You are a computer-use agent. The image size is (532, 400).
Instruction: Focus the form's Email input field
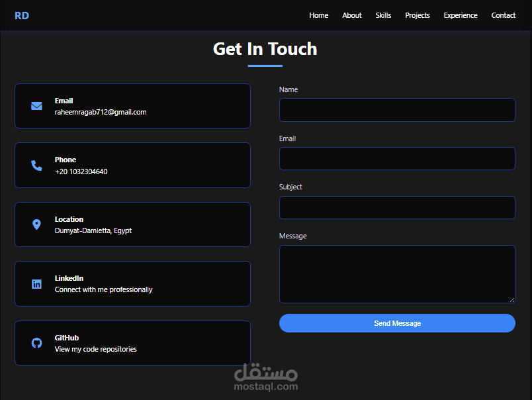[x=397, y=158]
